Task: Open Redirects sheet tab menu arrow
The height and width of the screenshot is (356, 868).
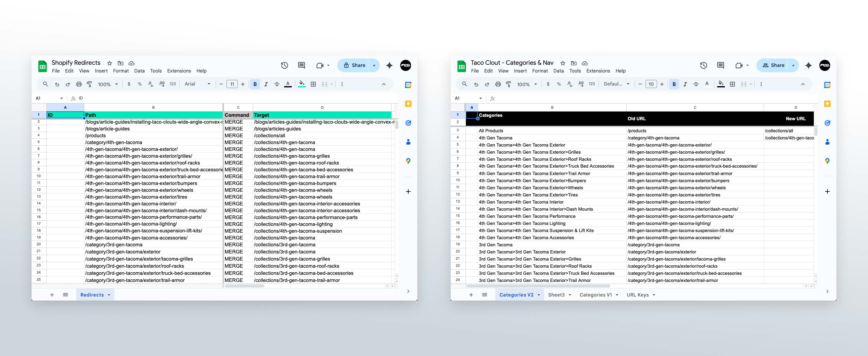Action: click(109, 295)
